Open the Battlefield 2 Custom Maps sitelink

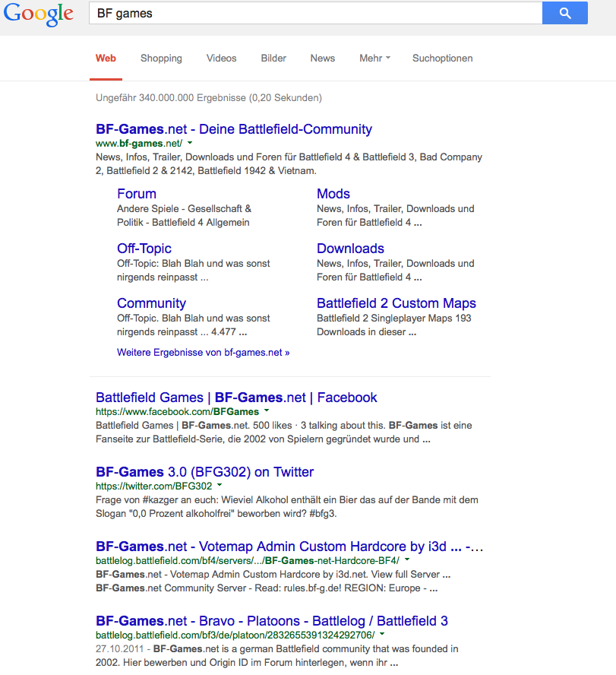click(x=396, y=303)
